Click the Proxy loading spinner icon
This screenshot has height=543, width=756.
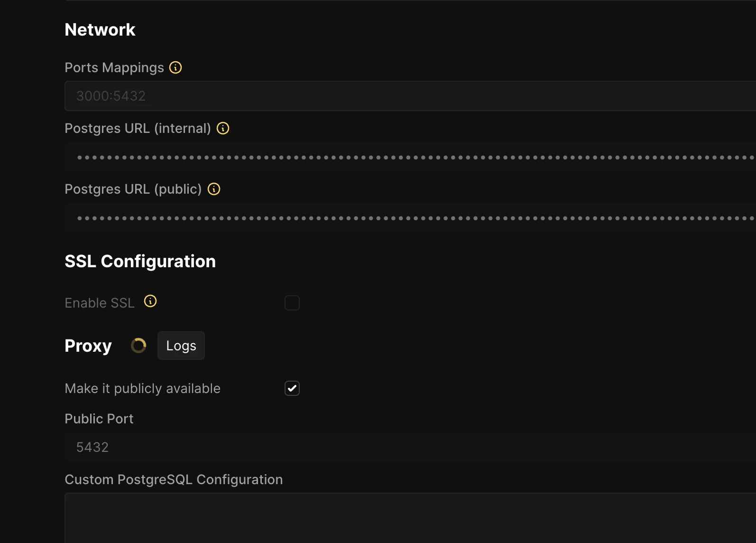pos(138,346)
